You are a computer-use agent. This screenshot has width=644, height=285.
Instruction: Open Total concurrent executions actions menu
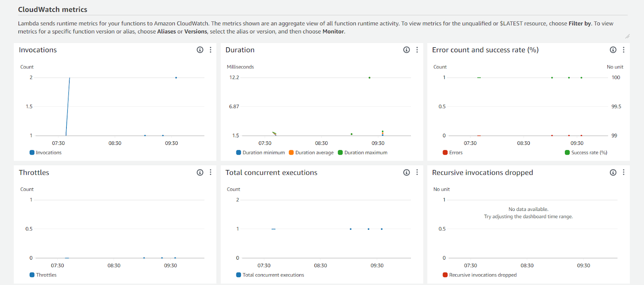[x=417, y=172]
